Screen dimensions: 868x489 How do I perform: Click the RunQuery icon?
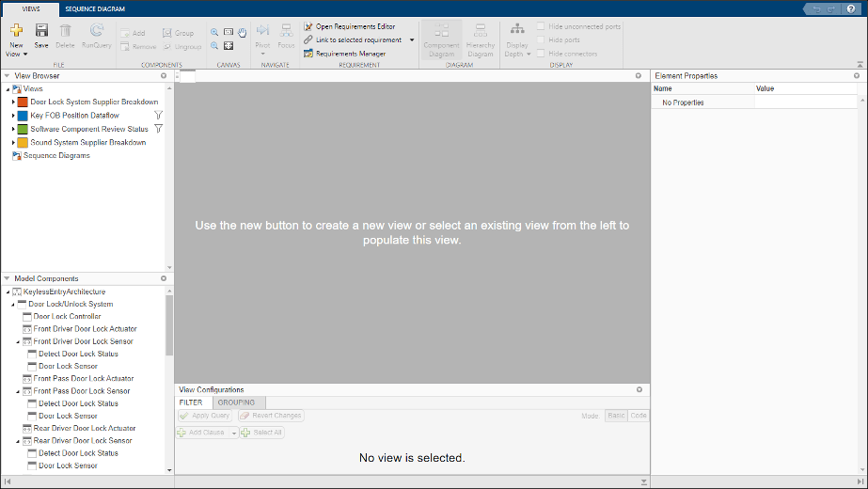96,30
